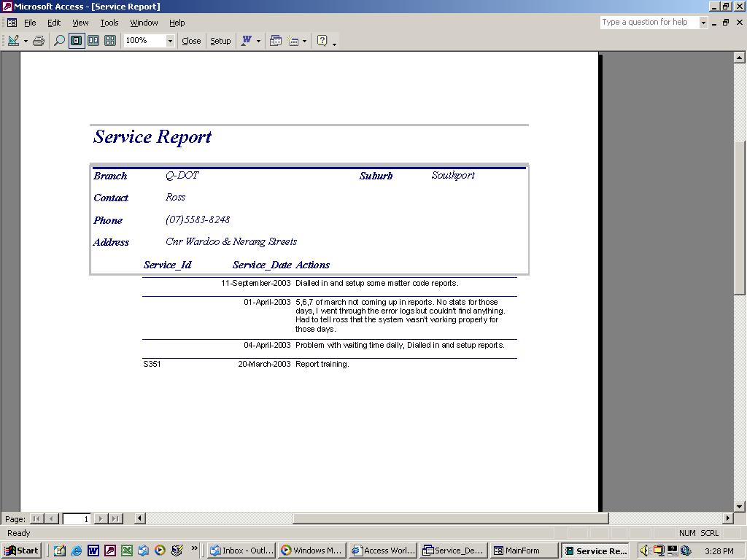Open MainForm from the taskbar
Screen dimensions: 747x560
click(522, 551)
